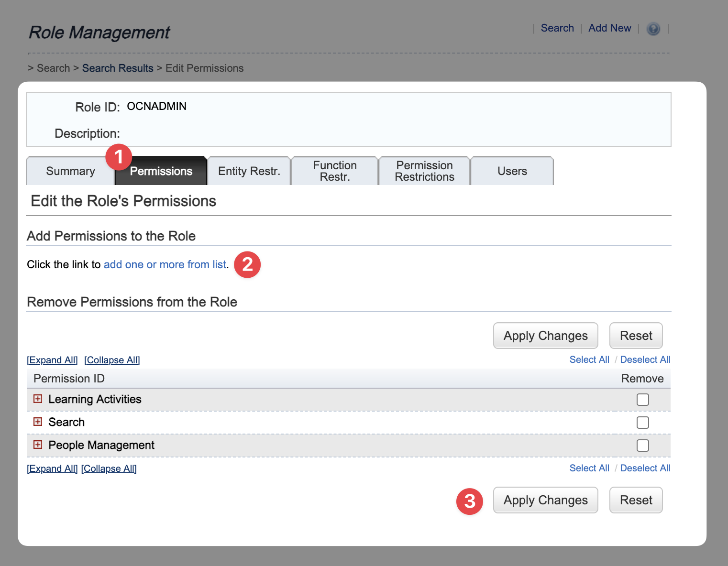Click the bottom Deselect All link
The image size is (728, 566).
coord(645,468)
